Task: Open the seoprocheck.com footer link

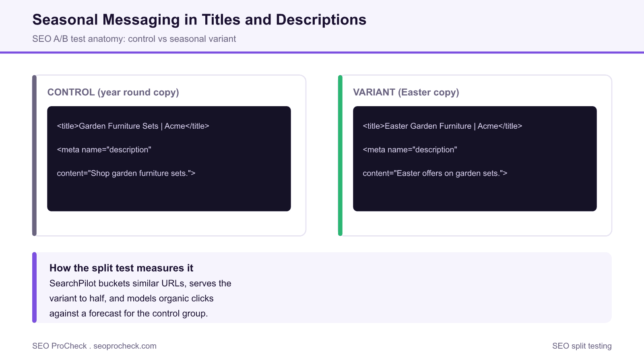Action: click(125, 346)
